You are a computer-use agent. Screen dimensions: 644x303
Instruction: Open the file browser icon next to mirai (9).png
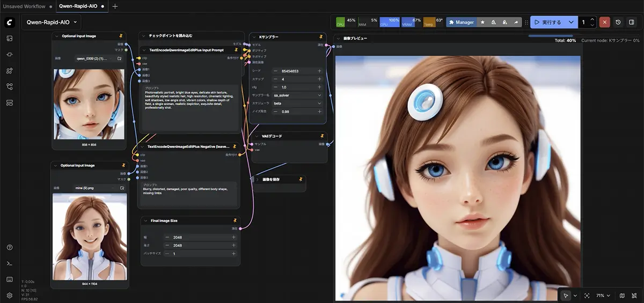[x=122, y=188]
